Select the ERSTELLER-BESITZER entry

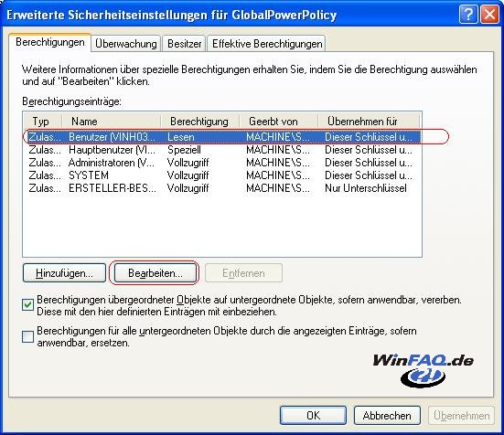221,188
